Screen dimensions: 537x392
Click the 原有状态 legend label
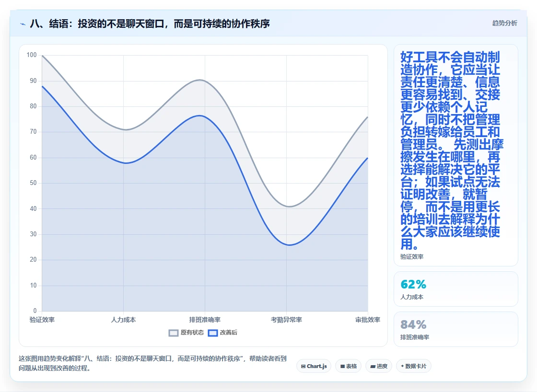coord(192,333)
